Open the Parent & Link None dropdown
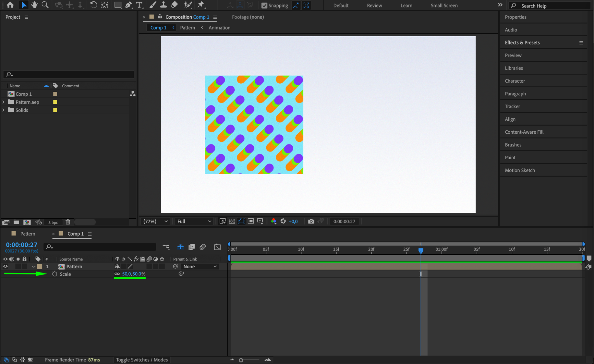This screenshot has width=594, height=364. pos(200,267)
